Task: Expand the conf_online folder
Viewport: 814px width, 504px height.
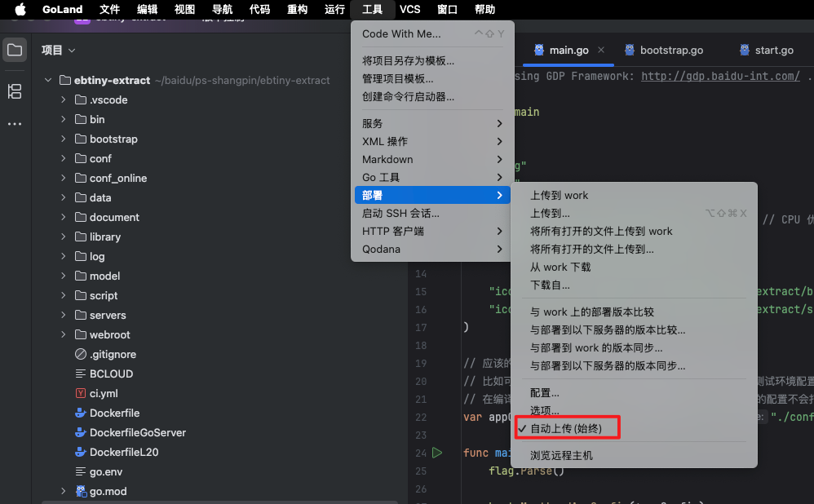Action: point(63,178)
